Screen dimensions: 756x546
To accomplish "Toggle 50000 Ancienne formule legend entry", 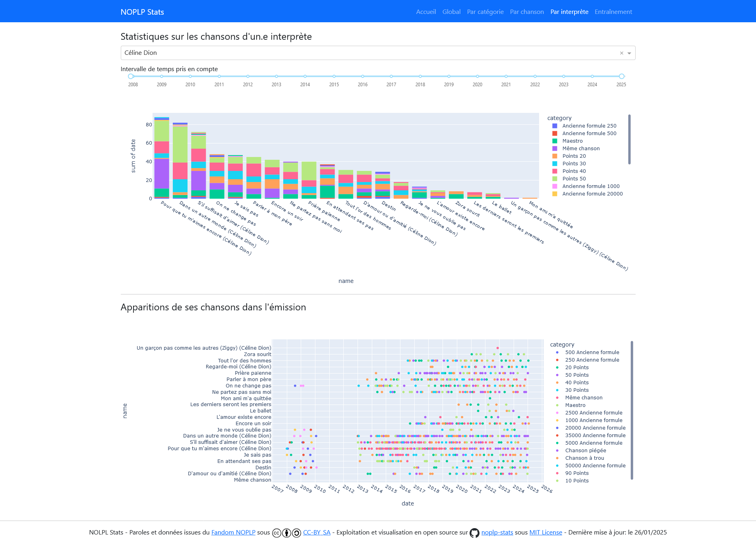I will [x=590, y=466].
